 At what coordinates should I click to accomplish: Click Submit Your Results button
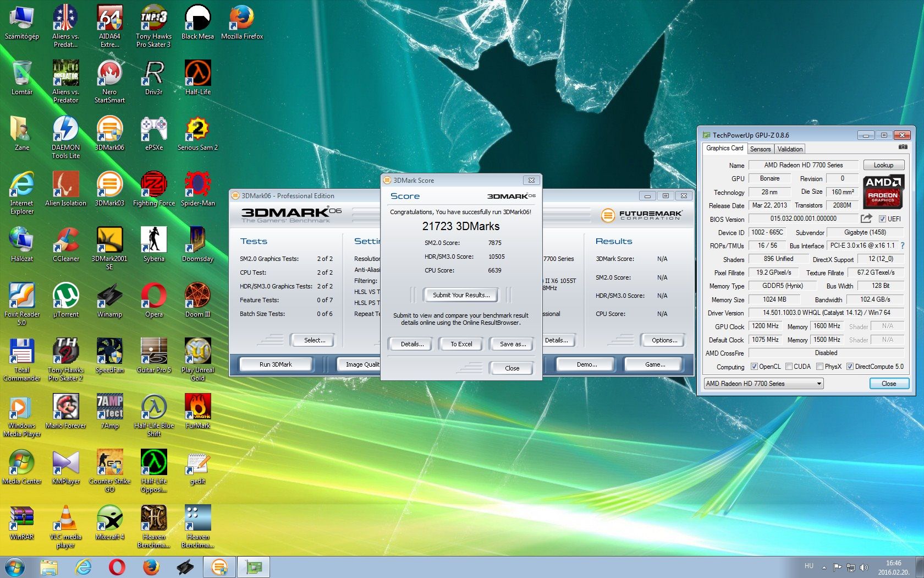pos(461,295)
